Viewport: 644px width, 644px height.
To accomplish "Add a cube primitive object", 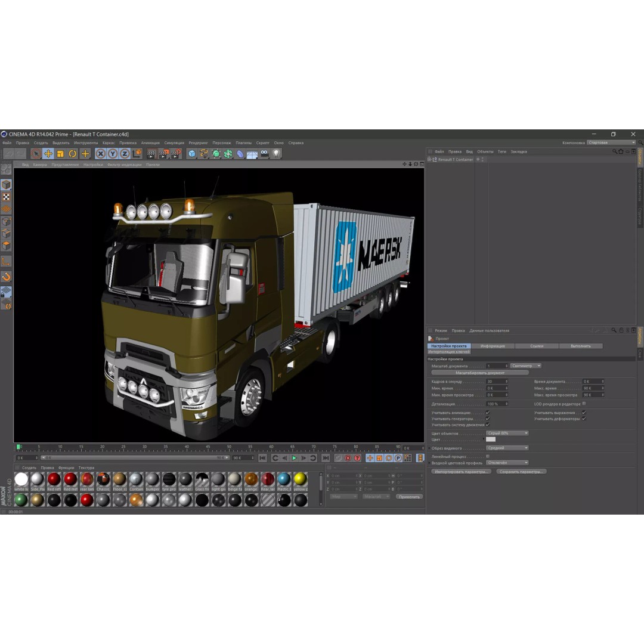I will tap(192, 154).
